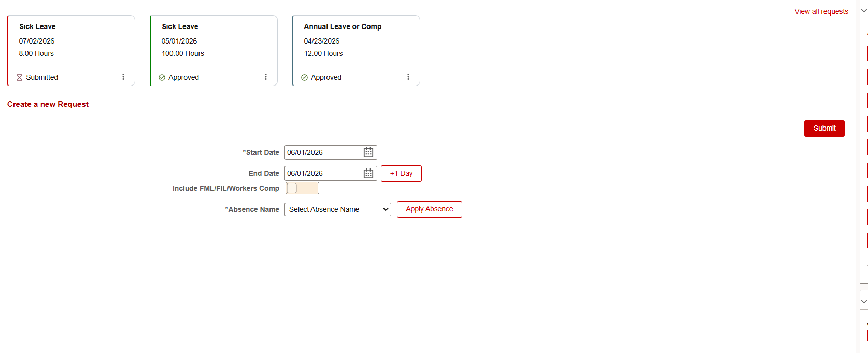Click the 100.00 Hours value
Image resolution: width=868 pixels, height=353 pixels.
point(183,53)
